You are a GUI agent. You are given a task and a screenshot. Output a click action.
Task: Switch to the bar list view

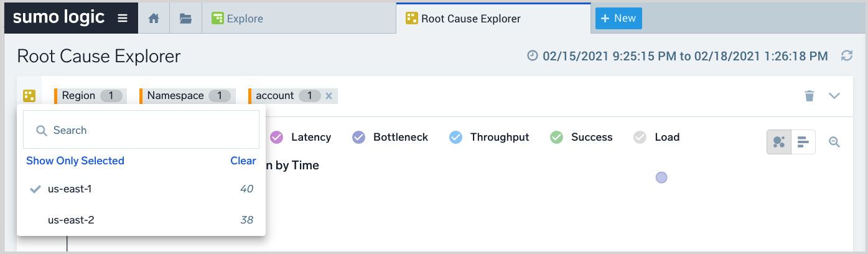pos(803,142)
